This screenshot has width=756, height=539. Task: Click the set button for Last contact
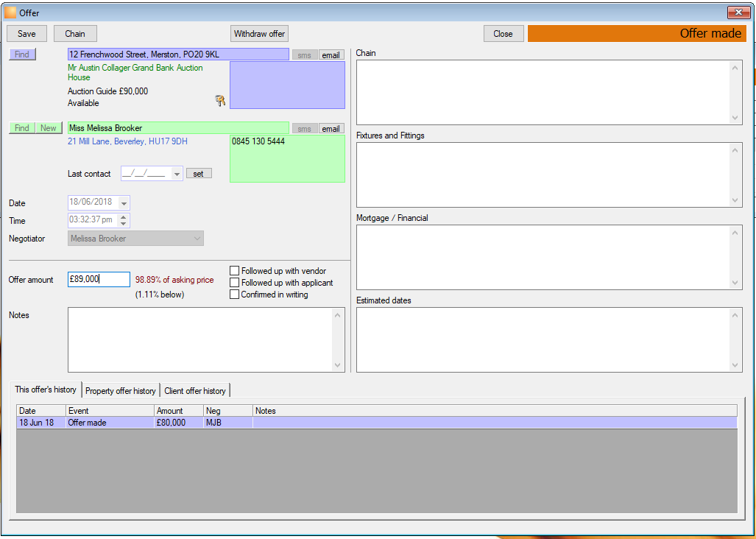click(199, 174)
